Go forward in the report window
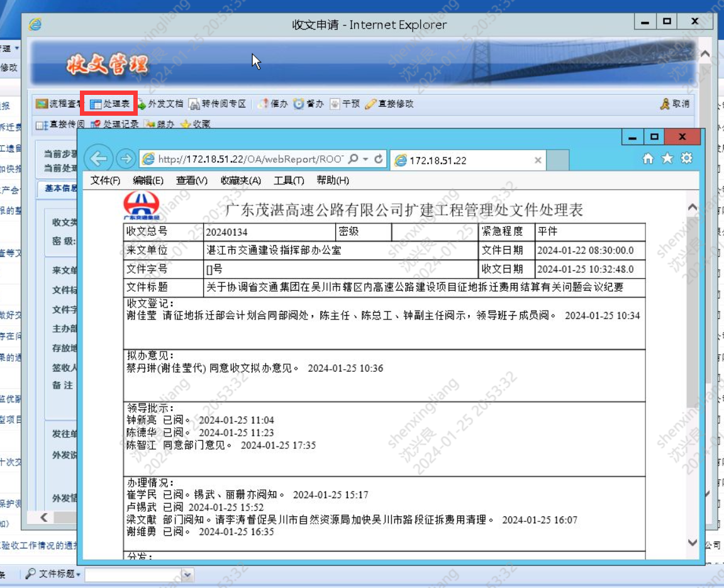This screenshot has height=588, width=724. 125,158
